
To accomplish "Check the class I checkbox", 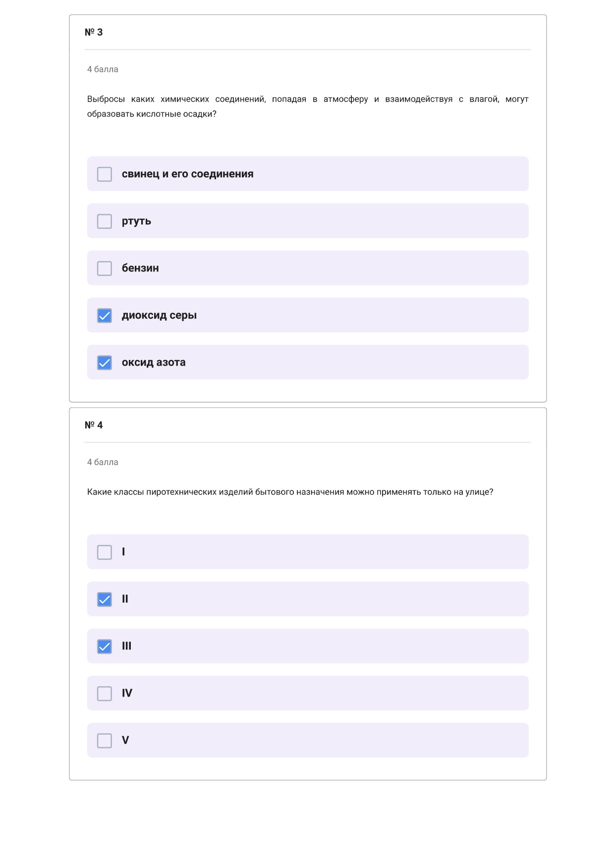I will tap(104, 552).
